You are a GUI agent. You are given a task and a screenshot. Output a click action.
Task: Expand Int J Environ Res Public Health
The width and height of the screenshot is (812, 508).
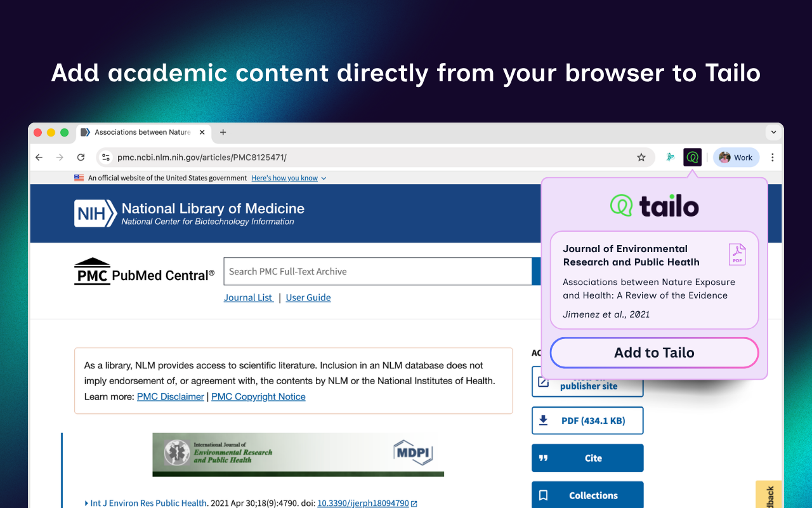click(x=146, y=503)
